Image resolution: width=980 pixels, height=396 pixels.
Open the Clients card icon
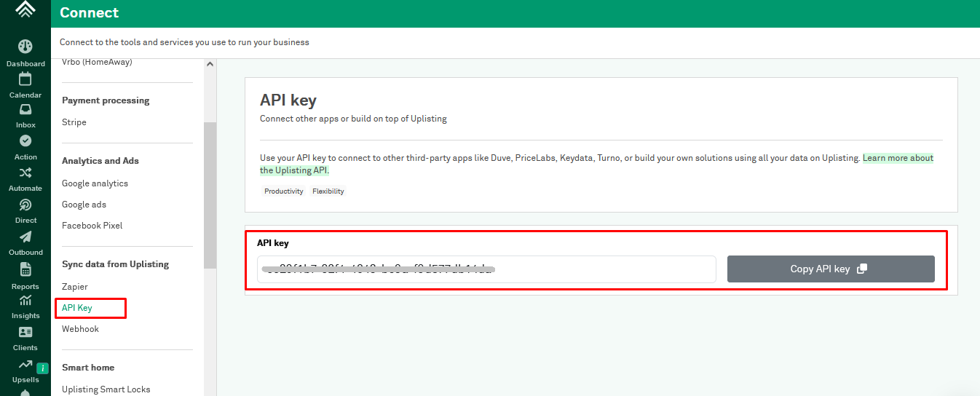point(25,332)
